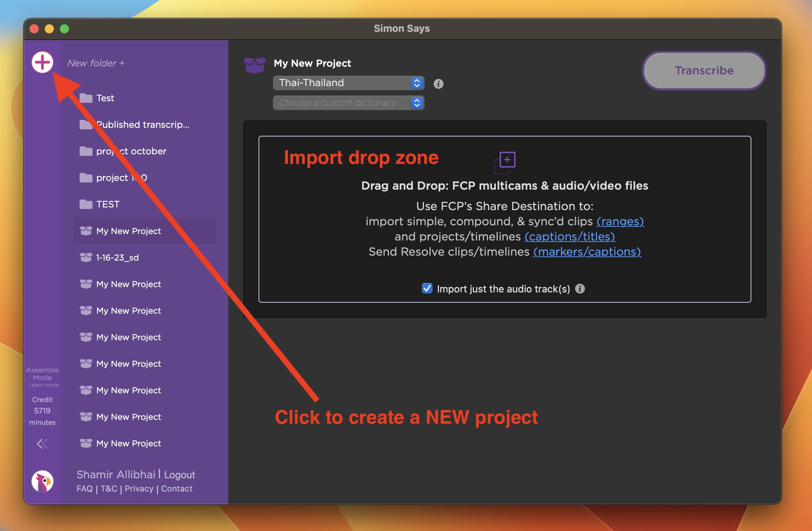Screen dimensions: 812x531
Task: Click New folder + label
Action: pyautogui.click(x=96, y=63)
